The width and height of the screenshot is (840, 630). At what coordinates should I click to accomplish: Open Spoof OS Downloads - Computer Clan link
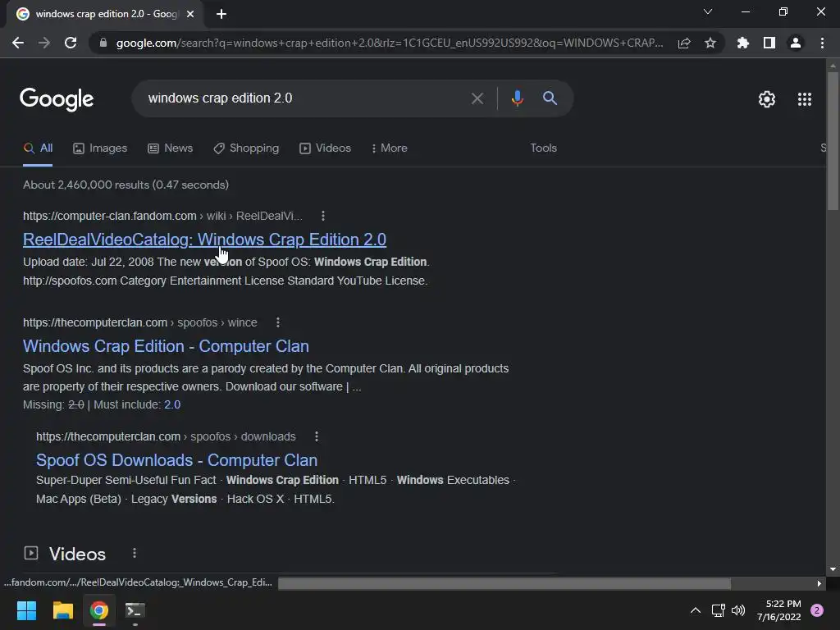pos(177,460)
